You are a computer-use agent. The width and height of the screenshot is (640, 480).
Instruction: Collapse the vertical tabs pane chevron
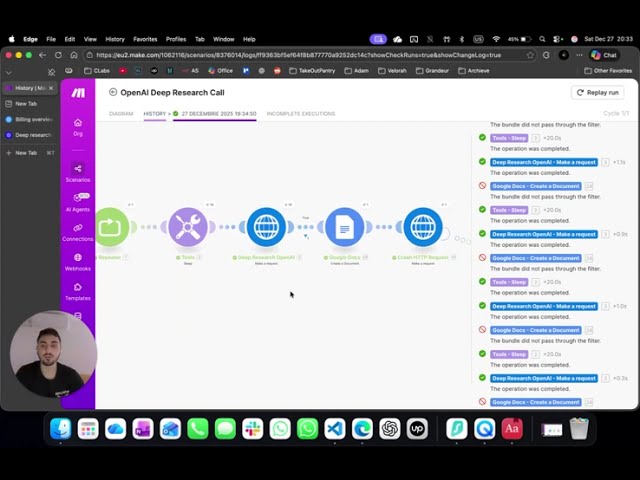9,73
